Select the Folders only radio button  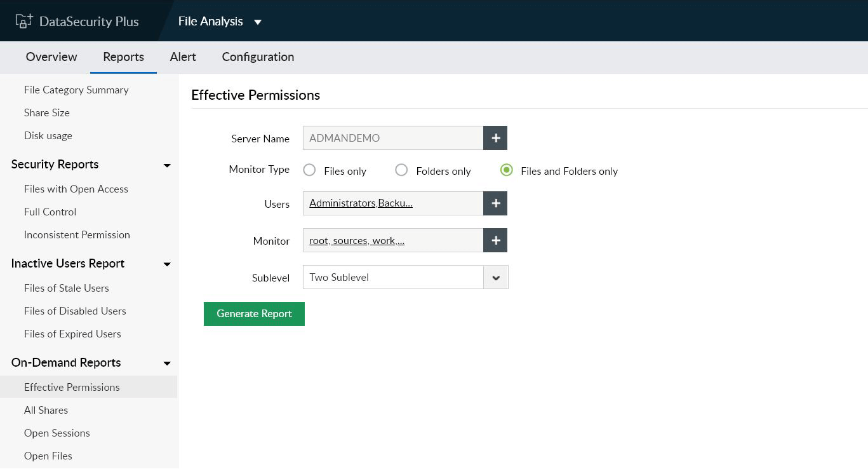(401, 170)
